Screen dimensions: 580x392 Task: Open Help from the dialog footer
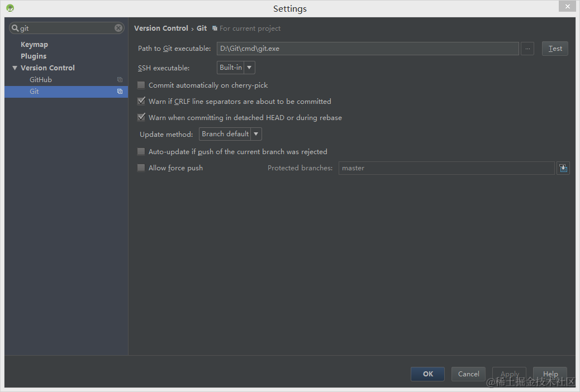point(550,374)
